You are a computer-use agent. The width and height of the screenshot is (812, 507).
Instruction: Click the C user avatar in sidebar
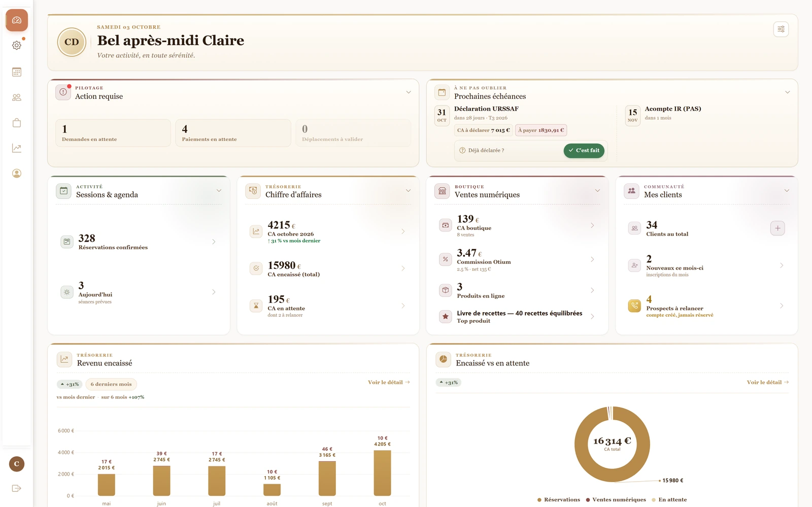click(17, 464)
